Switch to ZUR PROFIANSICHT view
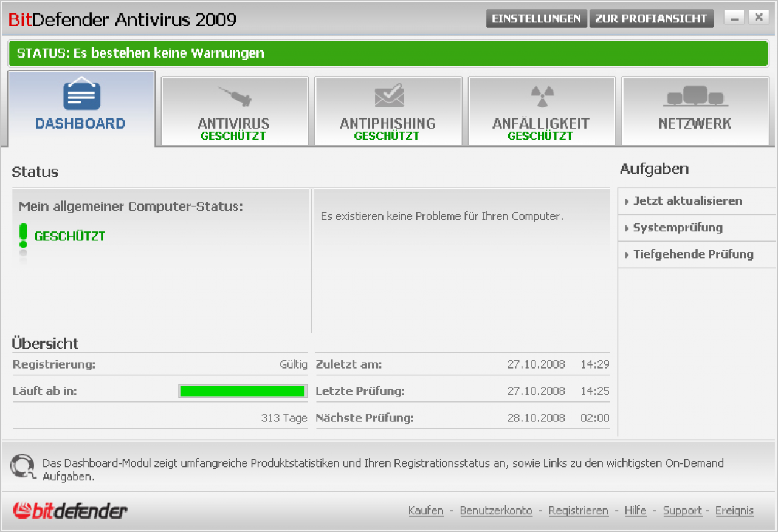The image size is (778, 532). (652, 19)
